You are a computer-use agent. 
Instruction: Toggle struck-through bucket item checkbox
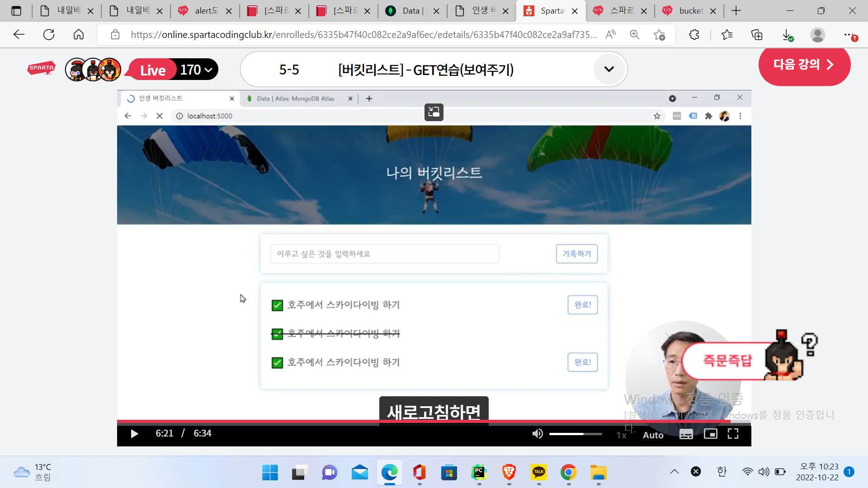pyautogui.click(x=277, y=334)
